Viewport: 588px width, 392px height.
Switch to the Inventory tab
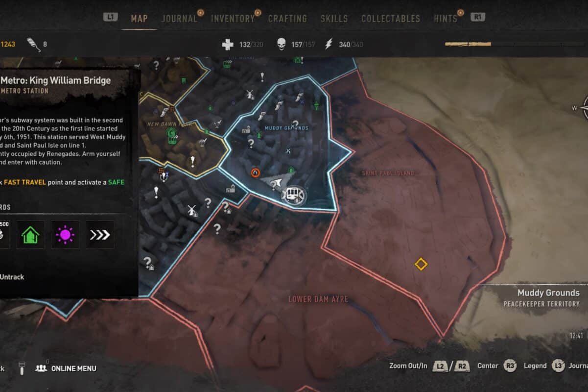tap(233, 19)
